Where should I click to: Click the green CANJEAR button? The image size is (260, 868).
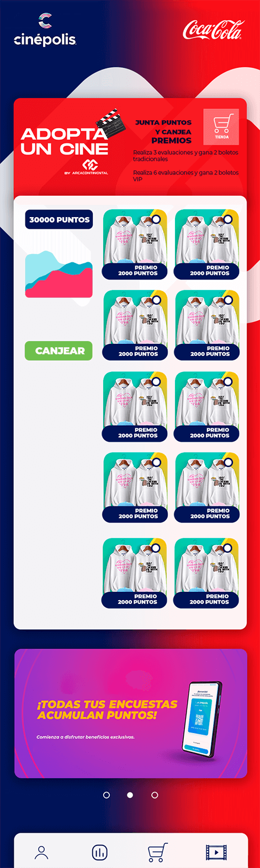pos(59,351)
